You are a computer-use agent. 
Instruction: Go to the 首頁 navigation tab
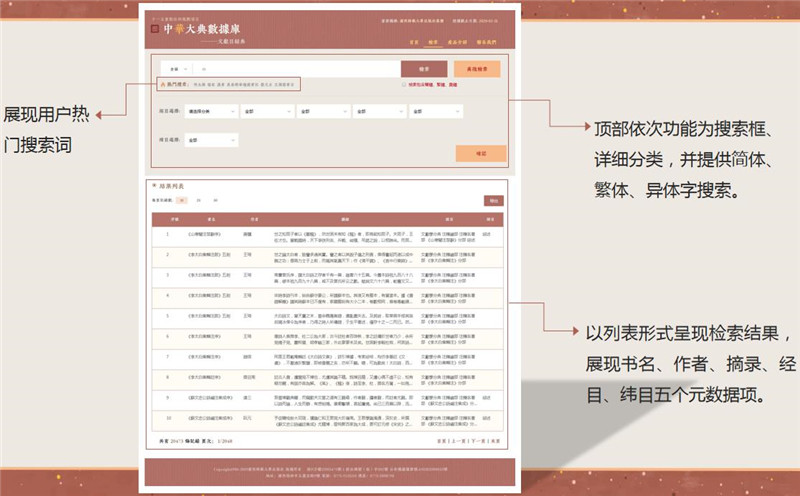click(414, 42)
